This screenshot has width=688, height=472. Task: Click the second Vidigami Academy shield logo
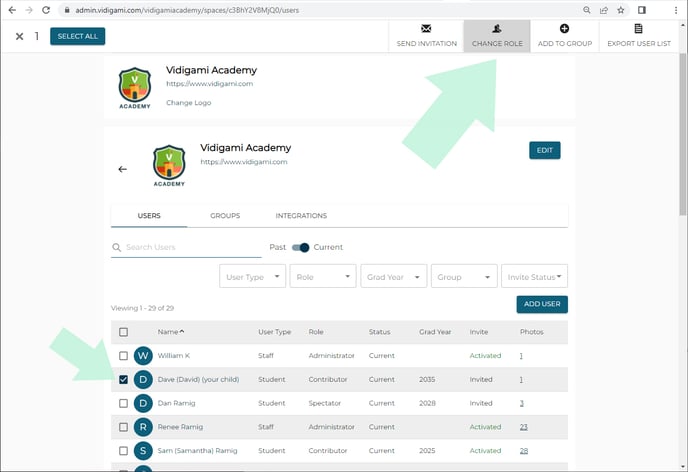[x=169, y=165]
